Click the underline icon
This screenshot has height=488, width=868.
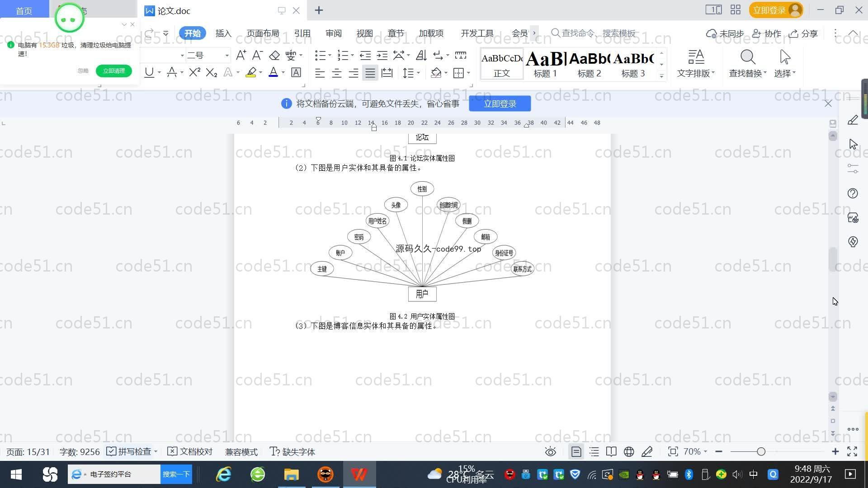tap(149, 73)
